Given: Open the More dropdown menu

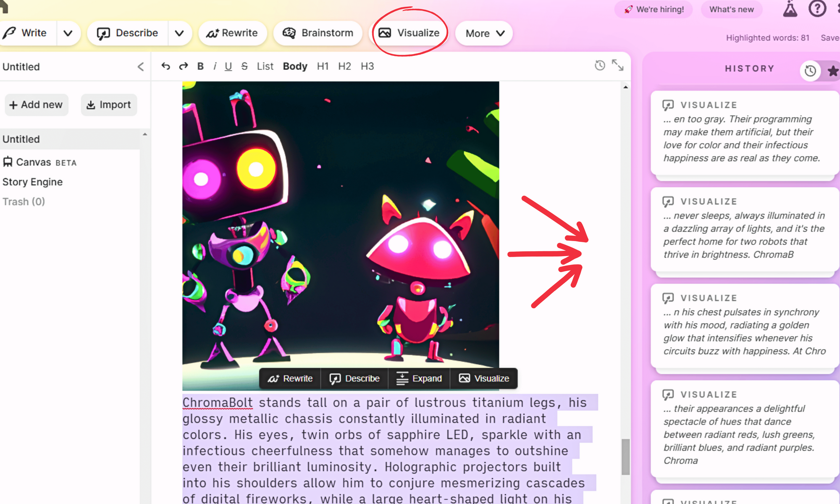Looking at the screenshot, I should tap(484, 33).
